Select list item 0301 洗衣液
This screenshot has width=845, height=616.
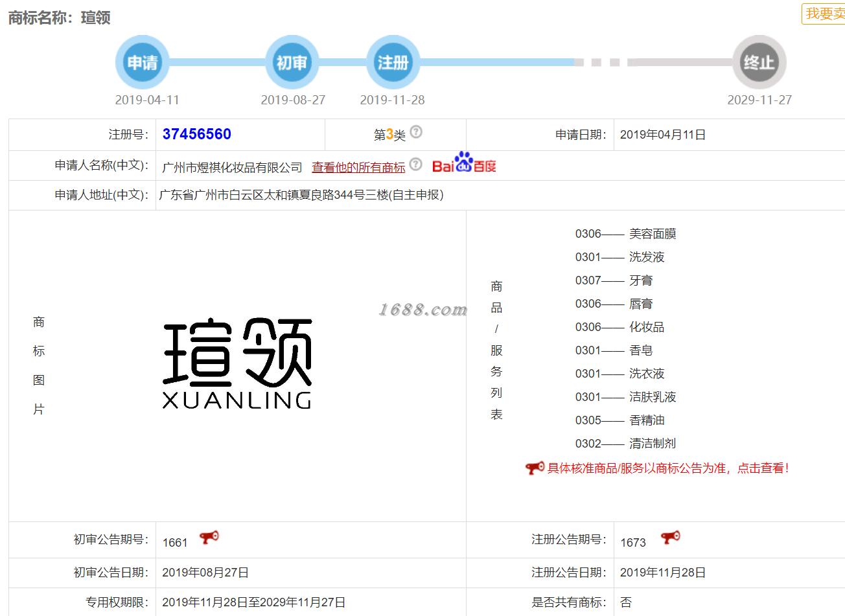[x=619, y=374]
